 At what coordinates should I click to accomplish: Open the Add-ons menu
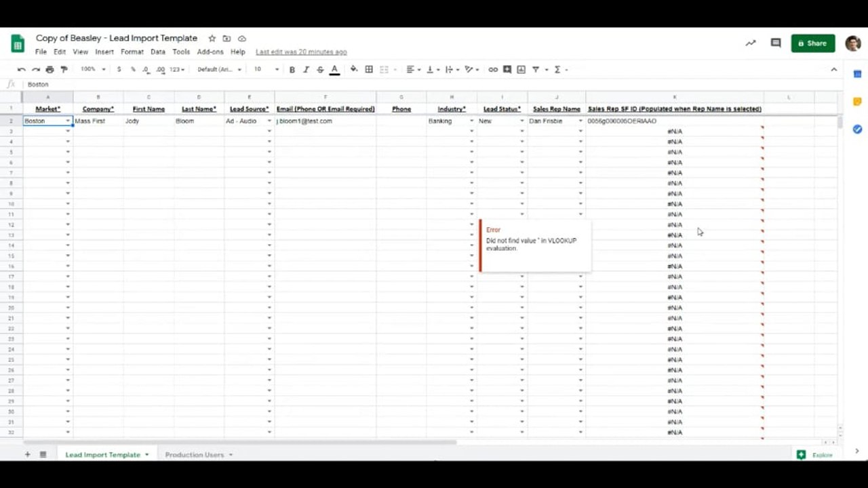(x=210, y=52)
